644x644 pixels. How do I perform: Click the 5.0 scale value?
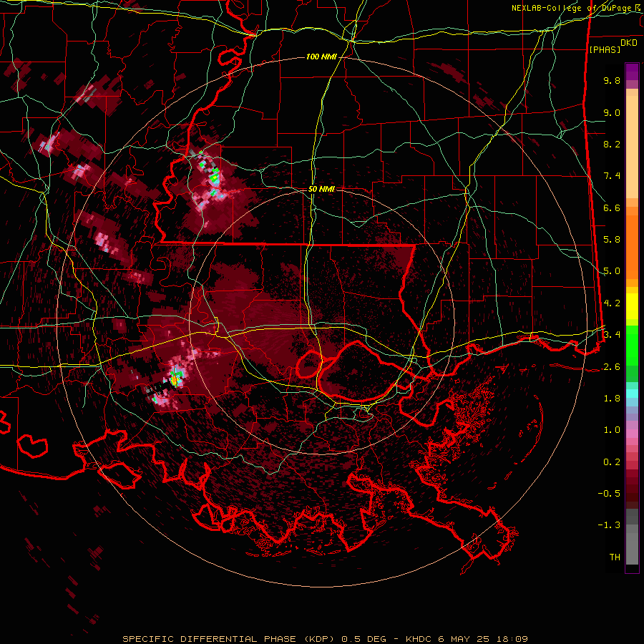(612, 271)
